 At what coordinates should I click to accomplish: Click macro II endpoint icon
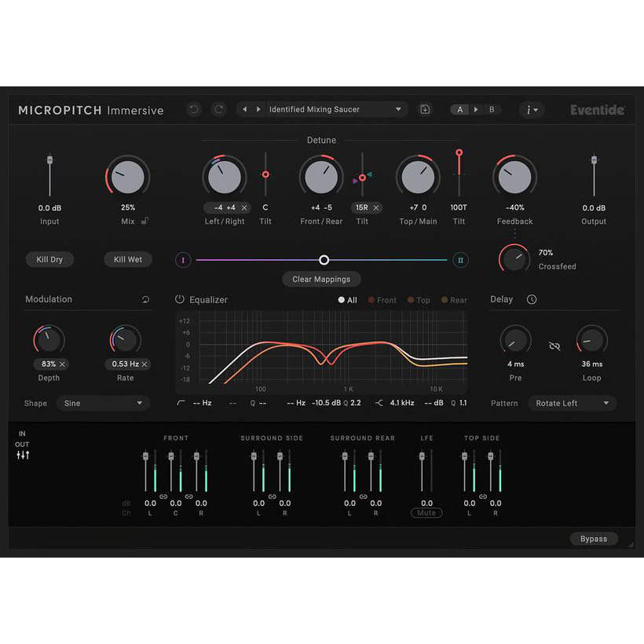click(460, 260)
